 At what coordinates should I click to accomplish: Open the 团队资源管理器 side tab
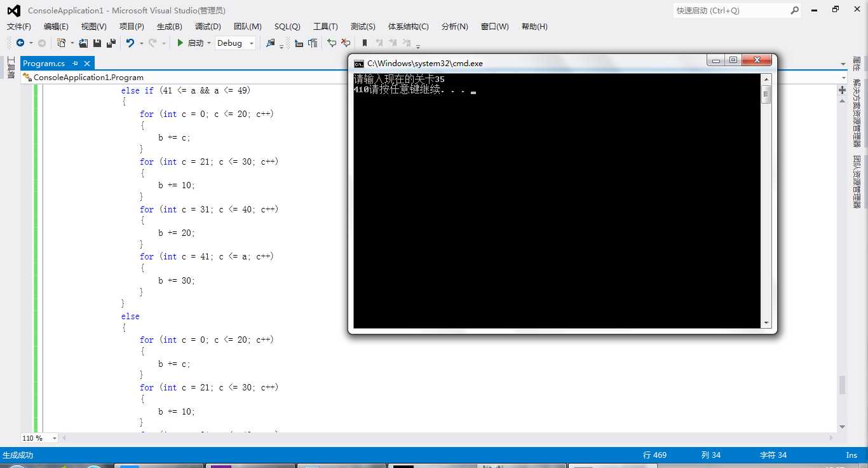tap(857, 182)
